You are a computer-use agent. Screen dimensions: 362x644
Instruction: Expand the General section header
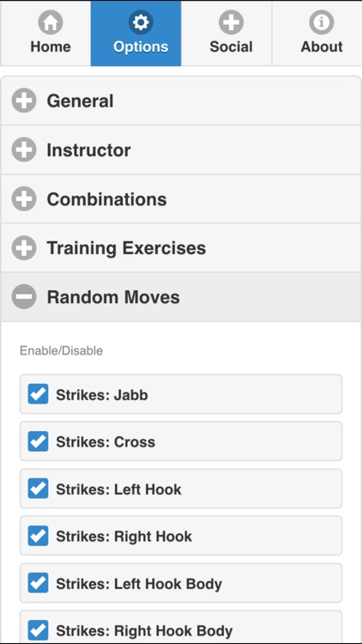[x=181, y=100]
